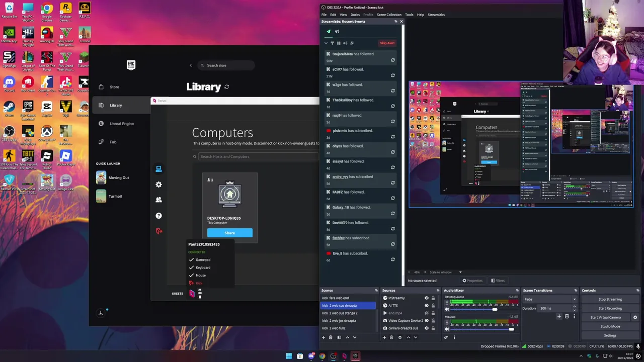Open Desktop Audio options menu dots
Screen dimensions: 644x362
click(447, 302)
